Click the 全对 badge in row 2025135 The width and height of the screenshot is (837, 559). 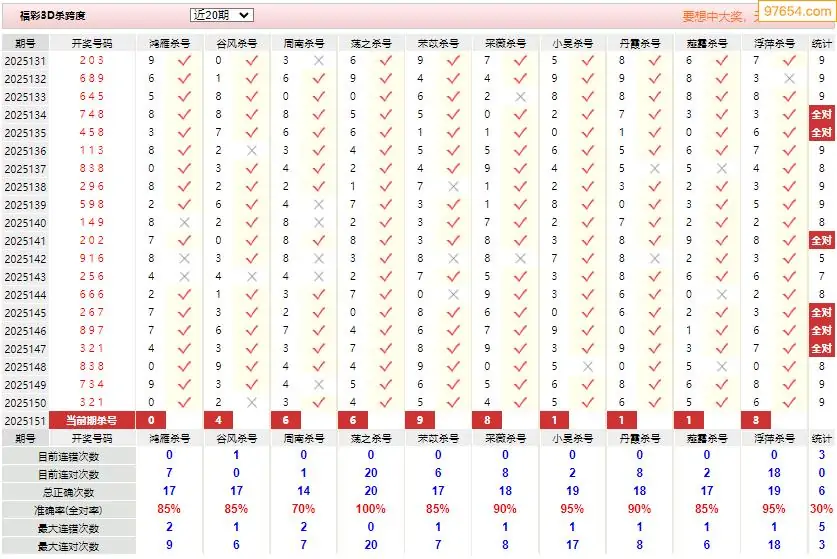pos(822,132)
